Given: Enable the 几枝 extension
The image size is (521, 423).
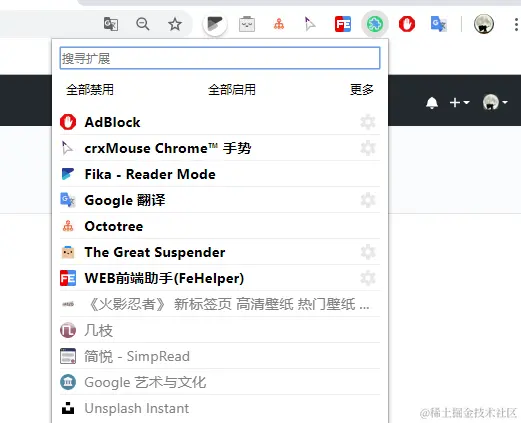Looking at the screenshot, I should 220,330.
